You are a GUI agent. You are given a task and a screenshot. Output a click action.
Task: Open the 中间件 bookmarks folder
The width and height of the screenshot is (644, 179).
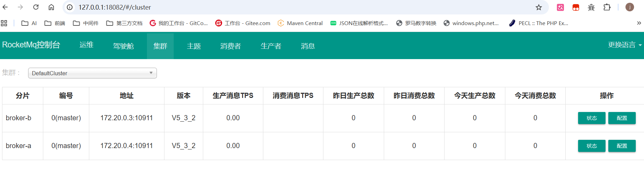tap(86, 23)
